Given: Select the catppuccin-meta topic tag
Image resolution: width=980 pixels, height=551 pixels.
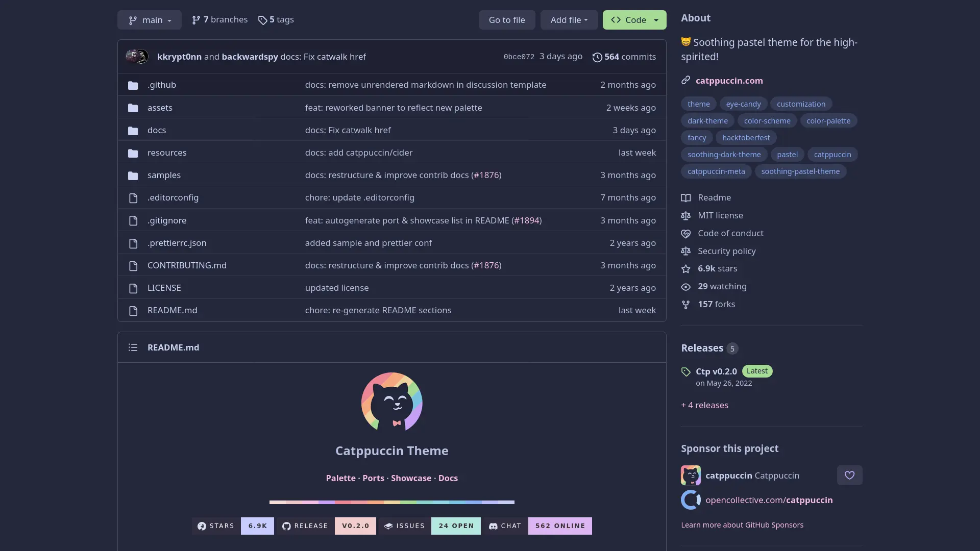Looking at the screenshot, I should (716, 171).
